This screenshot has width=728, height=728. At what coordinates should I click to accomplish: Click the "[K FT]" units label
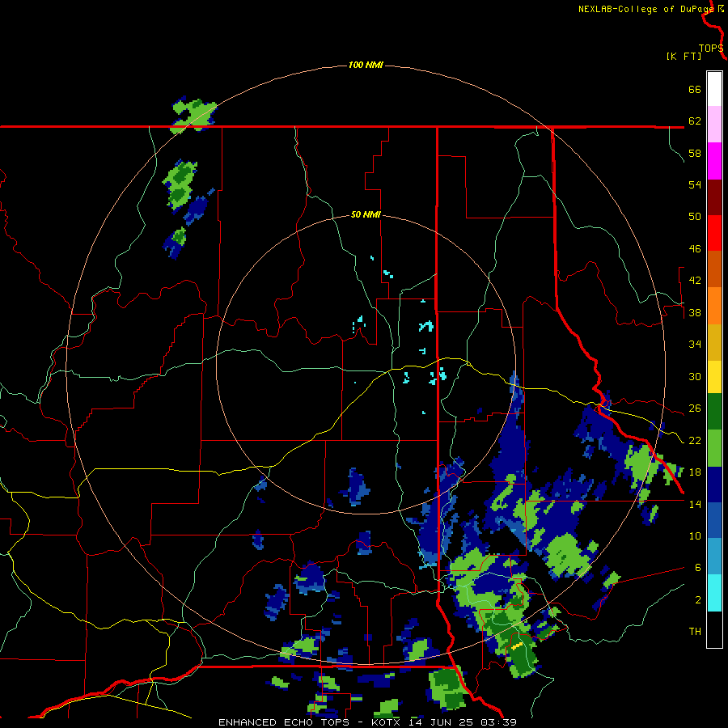tap(684, 56)
